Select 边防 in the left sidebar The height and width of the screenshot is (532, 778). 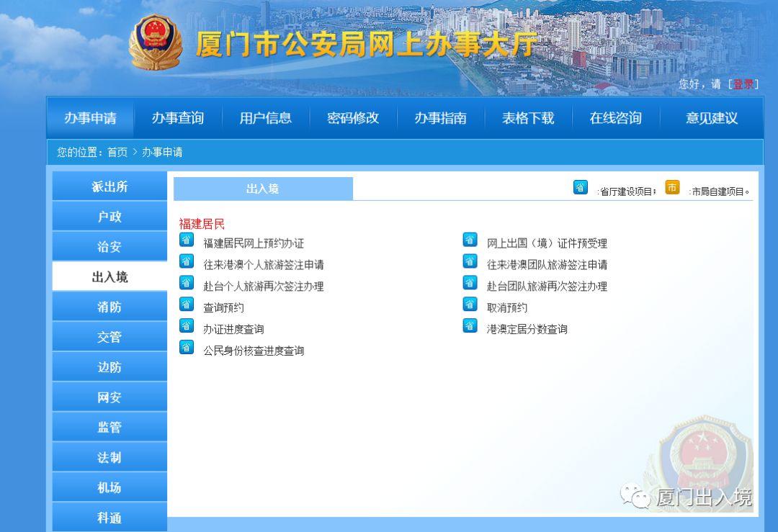[109, 367]
